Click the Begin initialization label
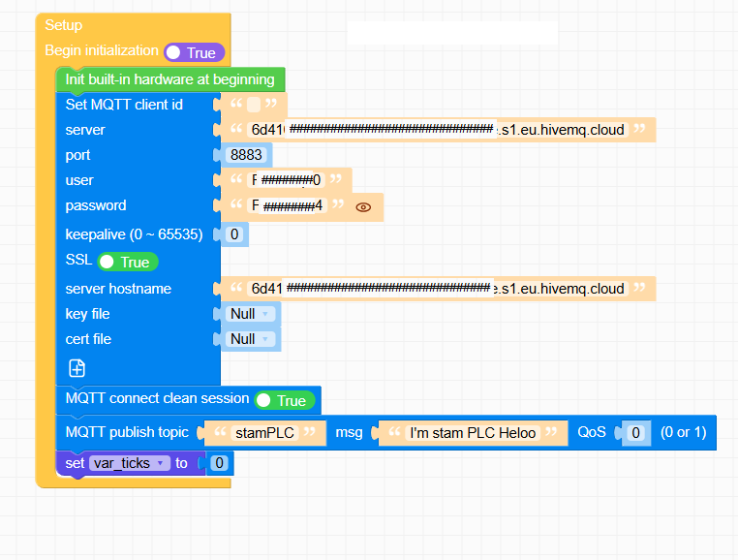Image resolution: width=738 pixels, height=560 pixels. tap(102, 50)
